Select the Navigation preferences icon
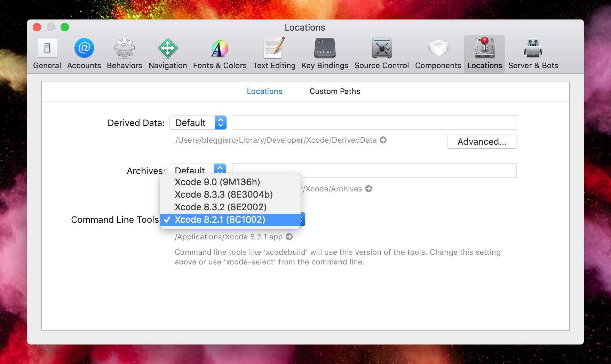Viewport: 611px width, 364px height. click(167, 53)
